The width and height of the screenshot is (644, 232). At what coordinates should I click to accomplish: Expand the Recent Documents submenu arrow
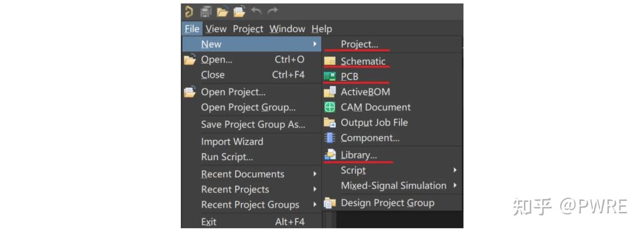click(x=315, y=174)
